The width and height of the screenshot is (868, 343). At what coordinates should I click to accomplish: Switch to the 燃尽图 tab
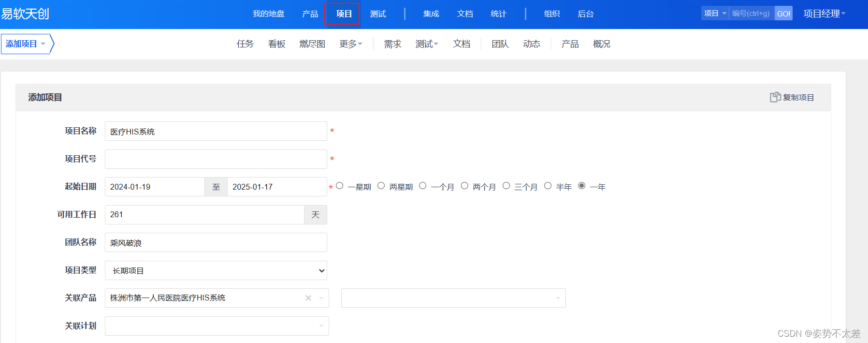312,44
